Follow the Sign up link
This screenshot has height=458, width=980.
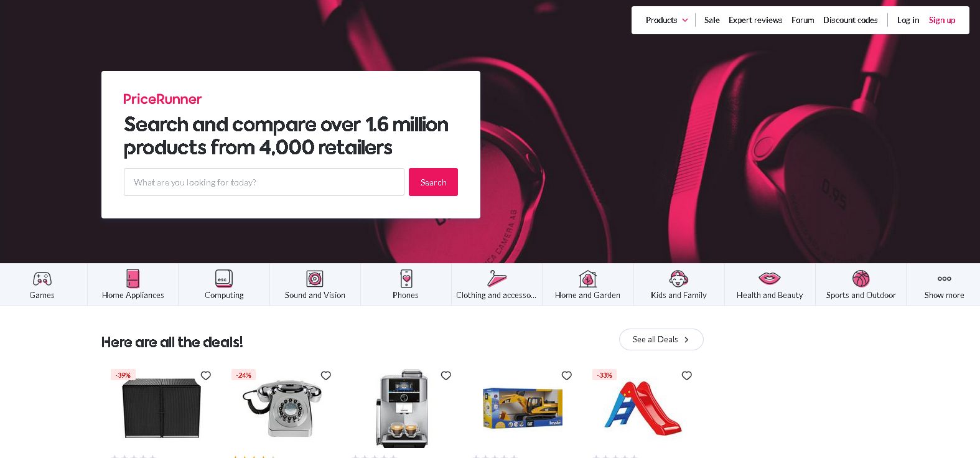(942, 20)
